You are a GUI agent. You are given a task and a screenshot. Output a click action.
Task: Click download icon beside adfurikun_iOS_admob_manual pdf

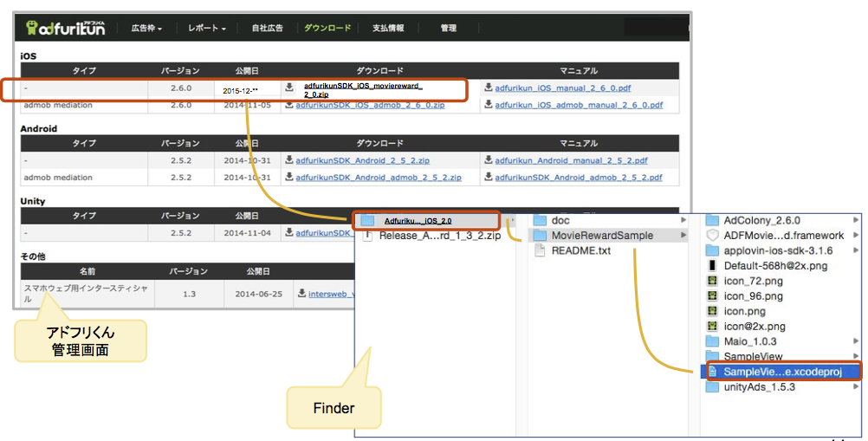pyautogui.click(x=489, y=105)
